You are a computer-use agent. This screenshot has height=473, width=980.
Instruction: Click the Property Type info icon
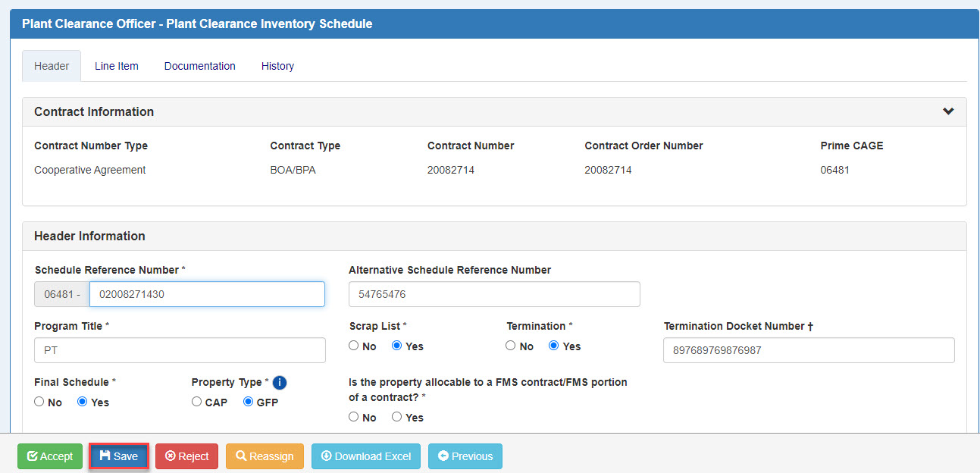coord(280,383)
